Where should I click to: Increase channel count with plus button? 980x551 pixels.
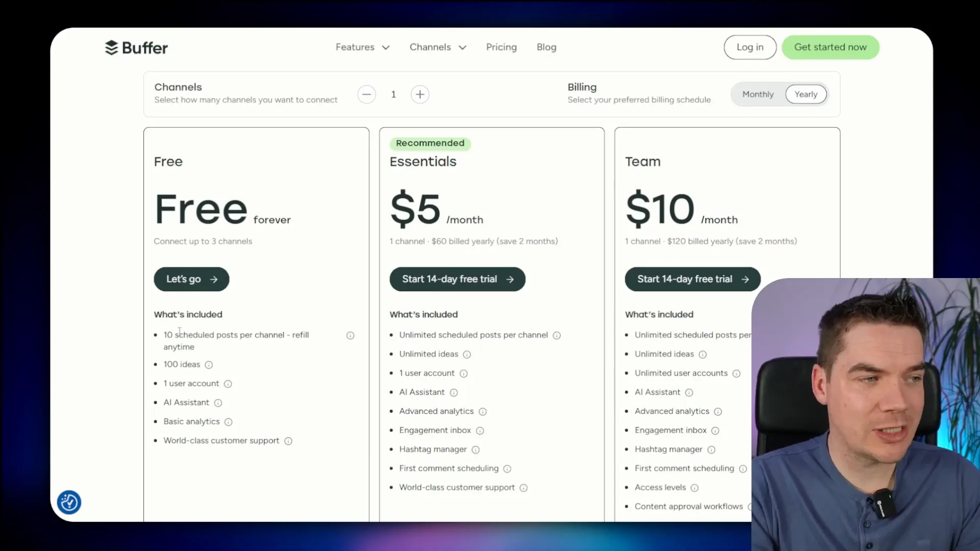click(420, 94)
